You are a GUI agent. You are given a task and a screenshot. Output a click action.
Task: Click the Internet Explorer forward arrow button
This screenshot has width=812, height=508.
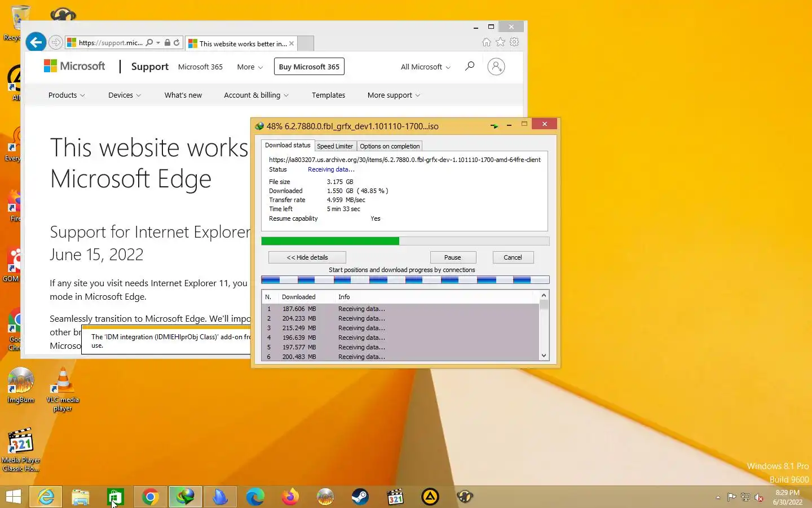(x=55, y=42)
